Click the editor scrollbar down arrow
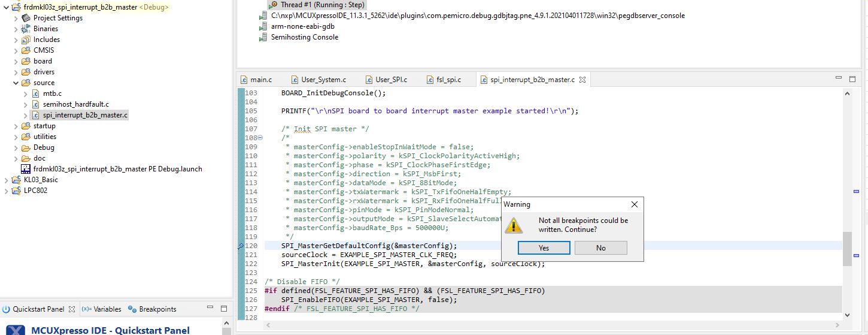This screenshot has width=868, height=335. tap(846, 314)
